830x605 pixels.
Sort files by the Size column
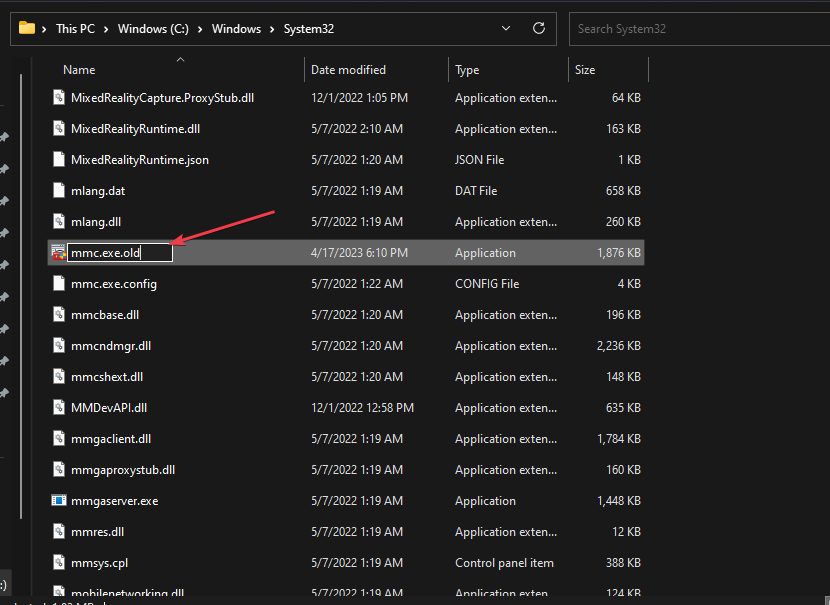585,70
